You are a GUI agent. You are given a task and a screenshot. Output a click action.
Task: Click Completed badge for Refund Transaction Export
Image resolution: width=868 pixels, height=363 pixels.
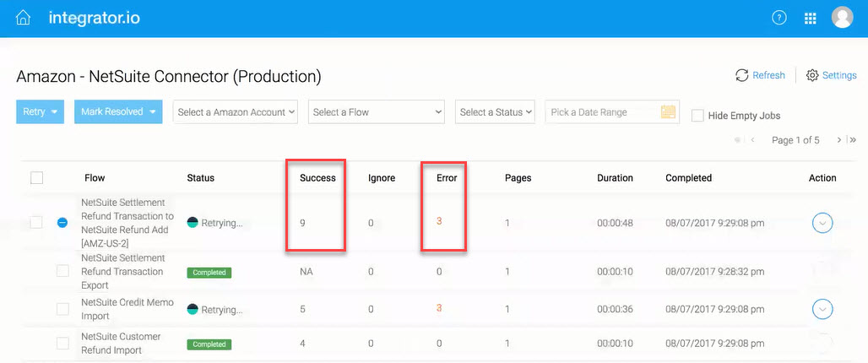pyautogui.click(x=209, y=272)
